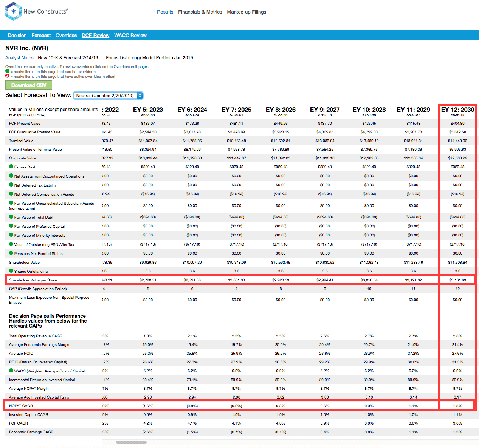Click the $12,608.22 corporate value cell
This screenshot has height=448, width=479.
point(457,158)
